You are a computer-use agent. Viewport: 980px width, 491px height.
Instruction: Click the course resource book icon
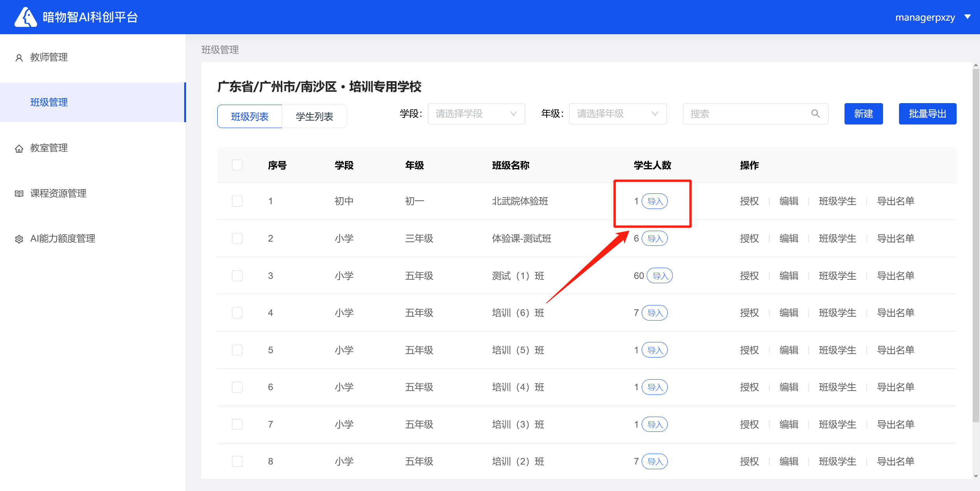[19, 194]
